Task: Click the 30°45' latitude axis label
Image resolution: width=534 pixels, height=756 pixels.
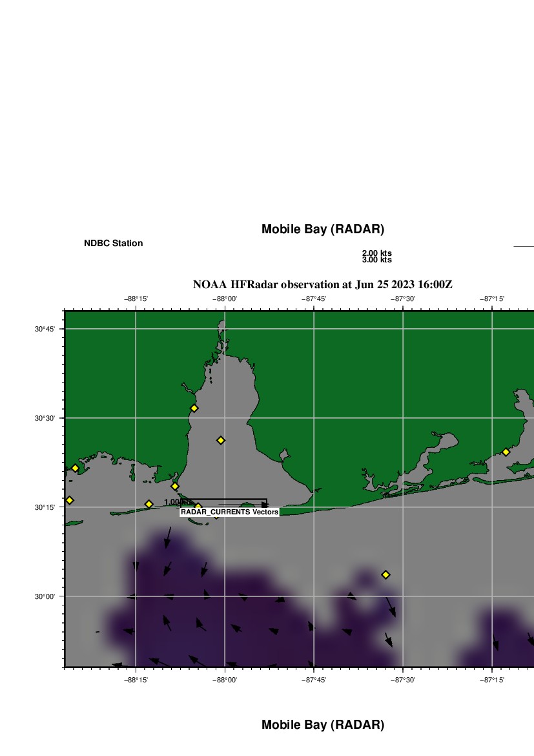Action: click(44, 329)
